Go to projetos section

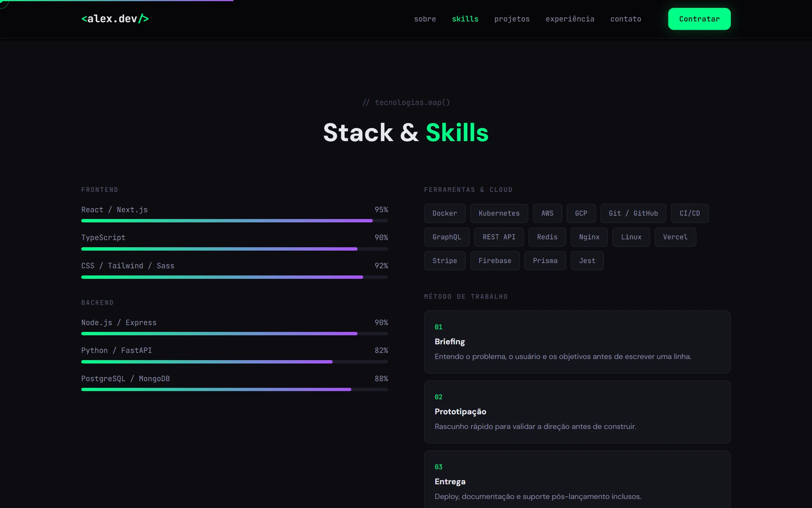512,19
